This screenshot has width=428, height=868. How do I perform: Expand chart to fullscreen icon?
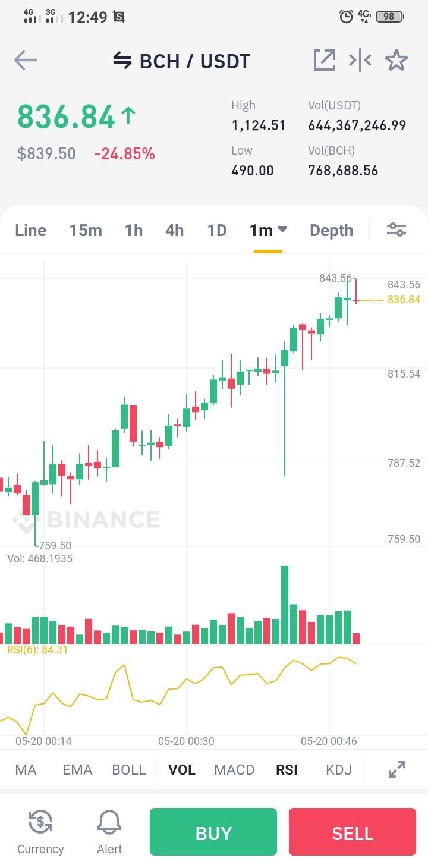(396, 769)
